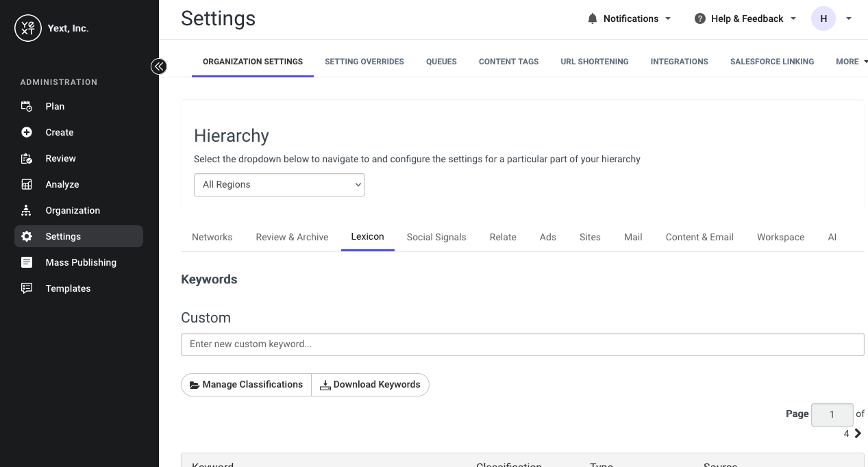The image size is (868, 467).
Task: Open user avatar H account menu
Action: [x=823, y=18]
